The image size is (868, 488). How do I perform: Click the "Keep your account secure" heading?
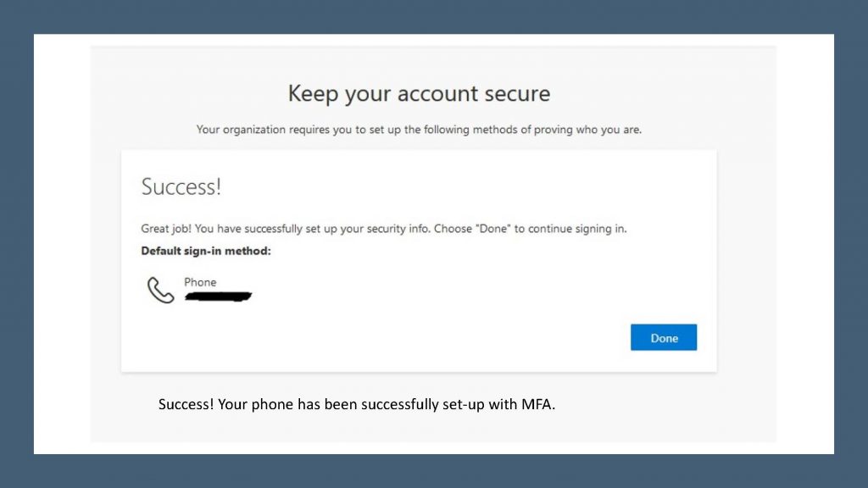point(419,93)
